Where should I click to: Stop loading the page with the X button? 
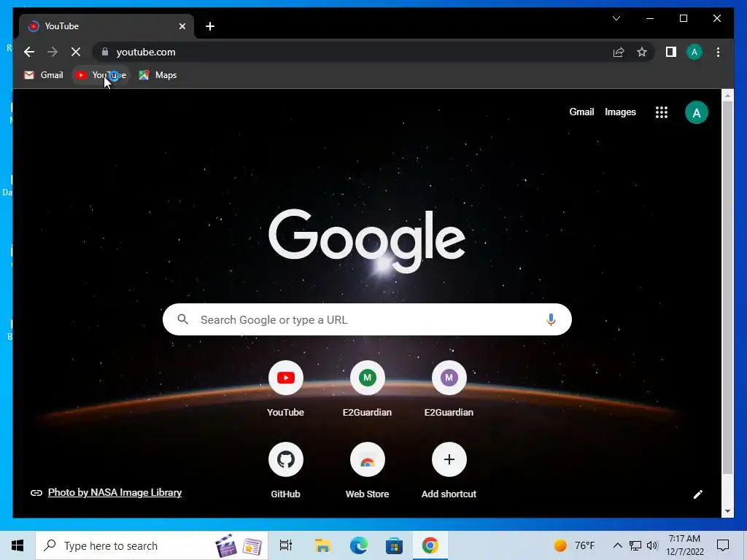tap(76, 52)
